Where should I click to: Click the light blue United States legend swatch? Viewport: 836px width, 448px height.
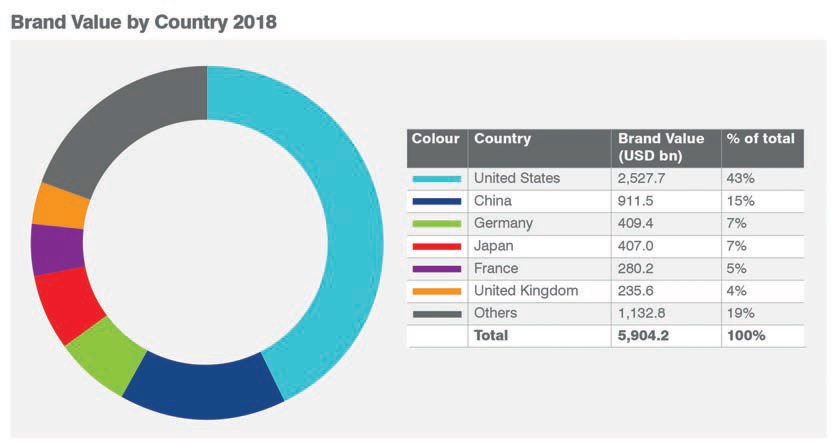(437, 179)
